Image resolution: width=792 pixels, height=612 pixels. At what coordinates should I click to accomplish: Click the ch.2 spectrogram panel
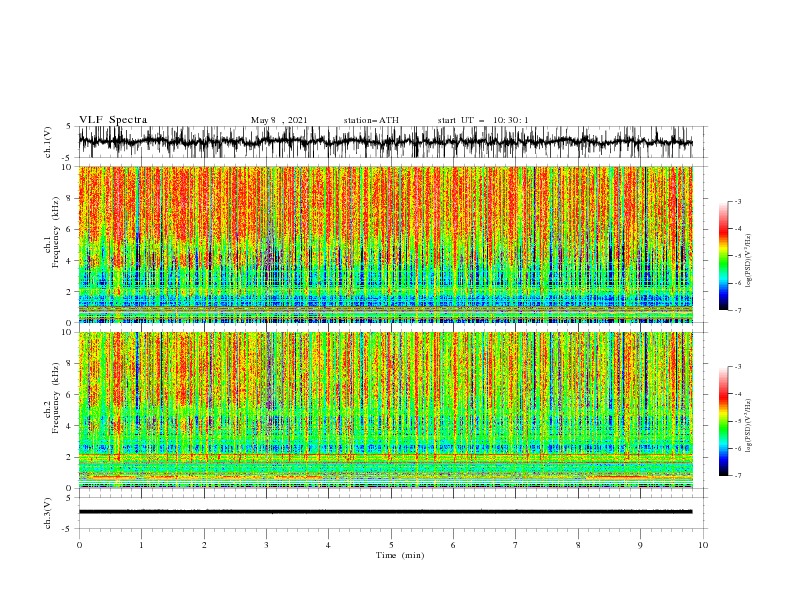click(385, 410)
